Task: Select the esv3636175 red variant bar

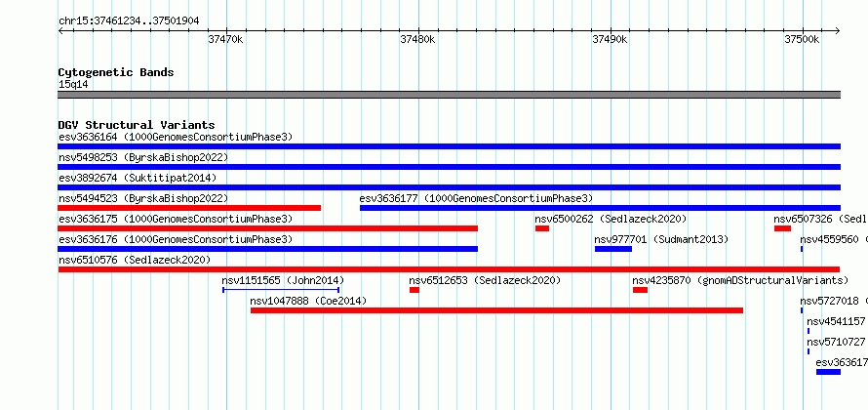Action: (268, 228)
